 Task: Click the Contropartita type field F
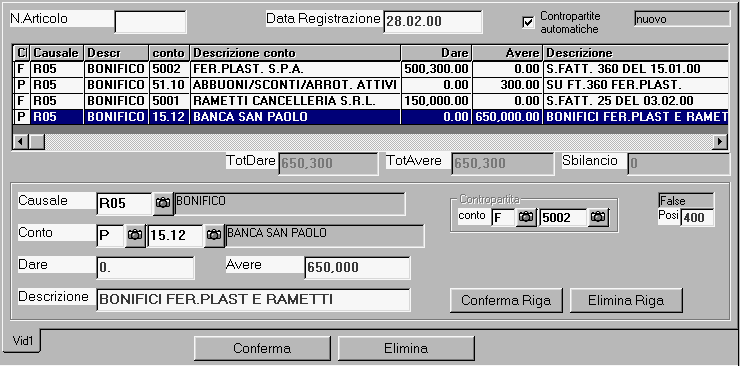(503, 217)
